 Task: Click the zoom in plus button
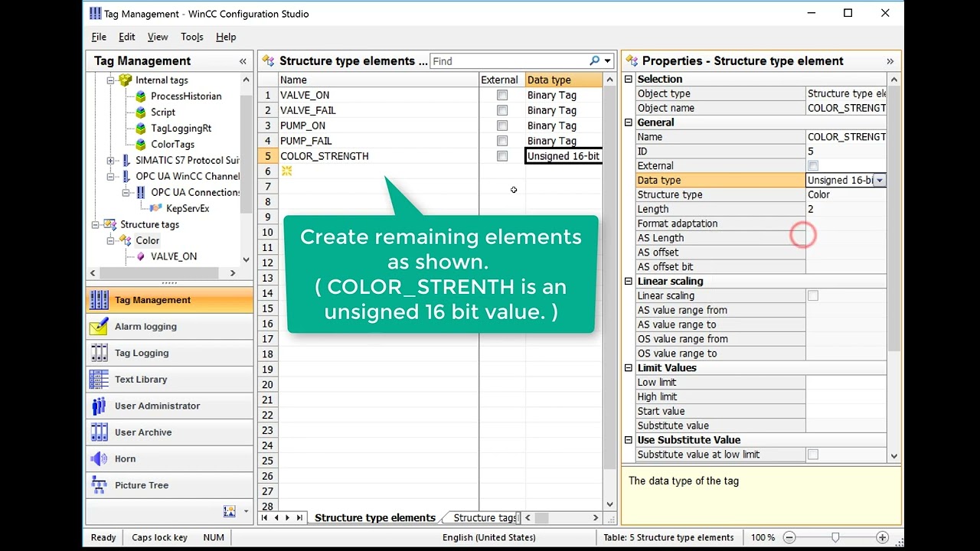click(882, 538)
